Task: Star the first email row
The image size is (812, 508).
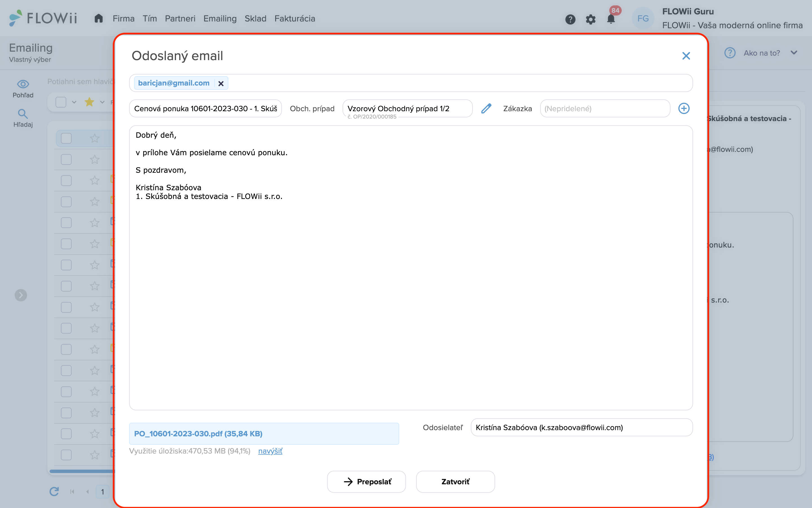Action: (x=95, y=138)
